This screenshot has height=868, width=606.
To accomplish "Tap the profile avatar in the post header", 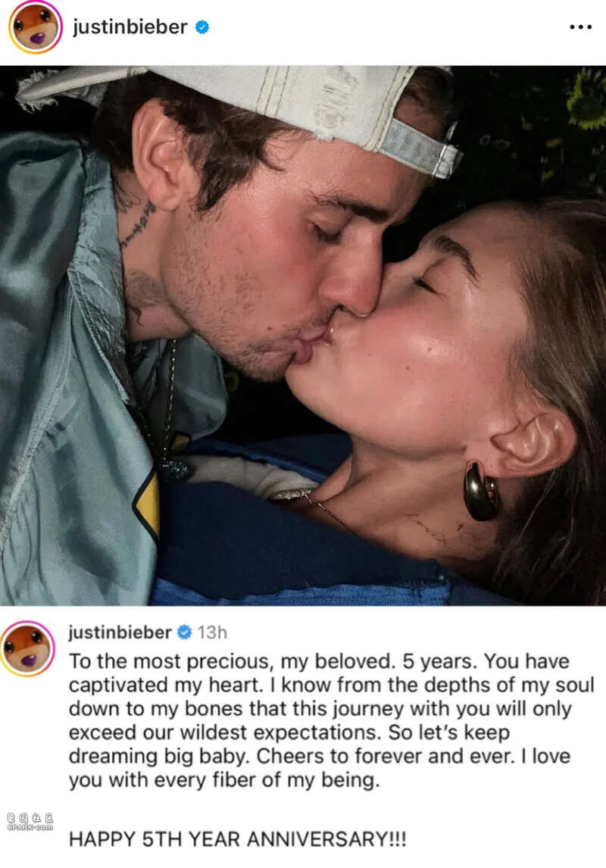I will point(35,28).
